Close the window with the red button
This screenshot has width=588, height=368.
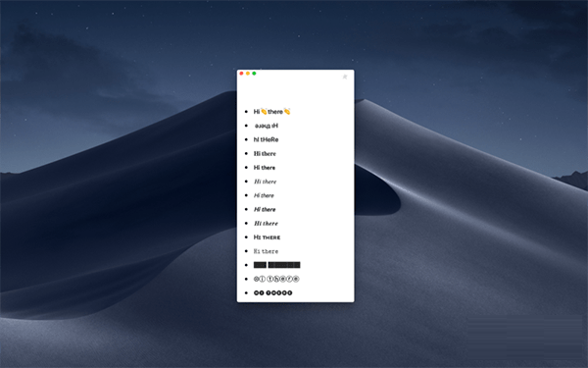tap(241, 74)
